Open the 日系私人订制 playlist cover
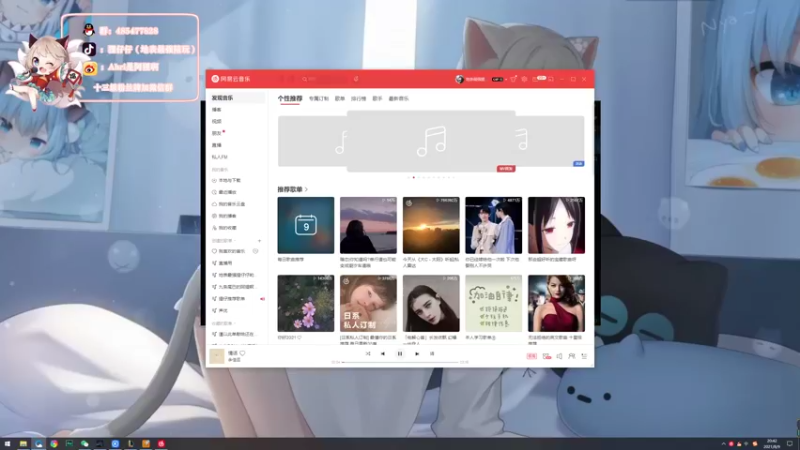Viewport: 800px width, 450px height. [x=368, y=303]
